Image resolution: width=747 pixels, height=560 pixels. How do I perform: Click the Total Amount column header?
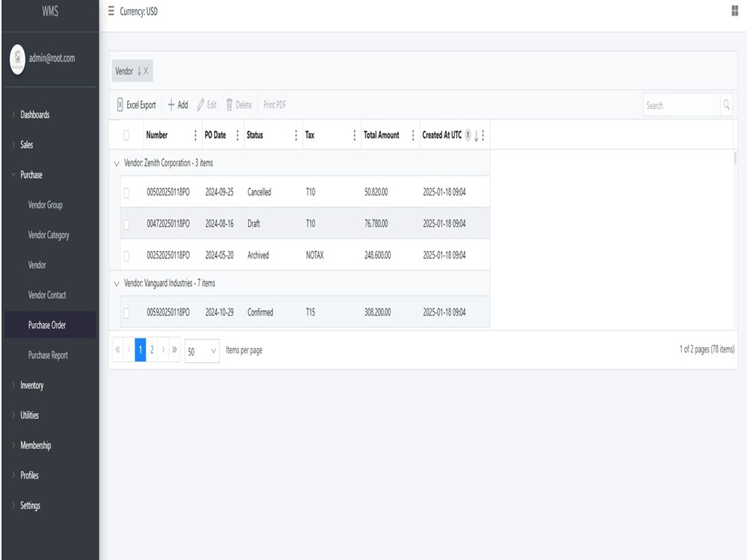point(381,135)
